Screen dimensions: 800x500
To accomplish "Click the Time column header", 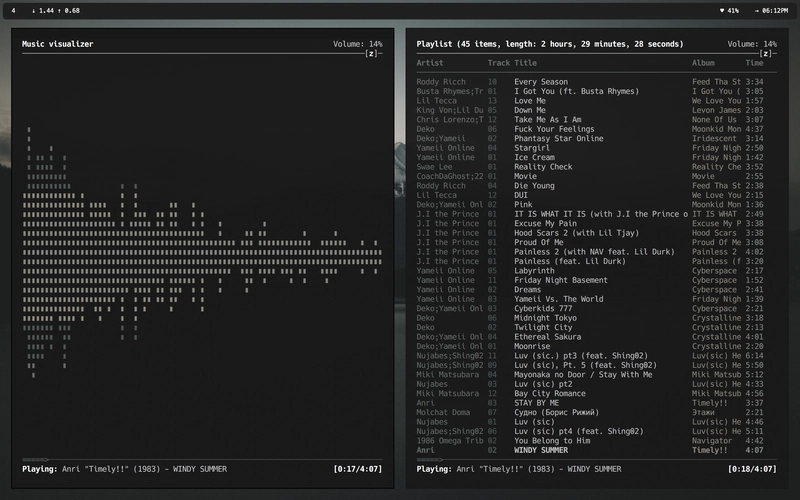I will [x=754, y=63].
